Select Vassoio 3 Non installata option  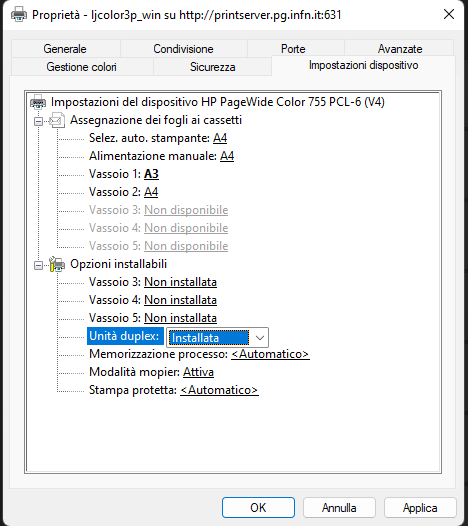180,282
